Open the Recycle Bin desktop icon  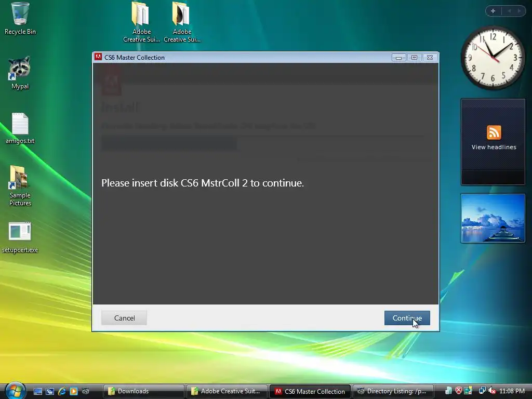20,19
